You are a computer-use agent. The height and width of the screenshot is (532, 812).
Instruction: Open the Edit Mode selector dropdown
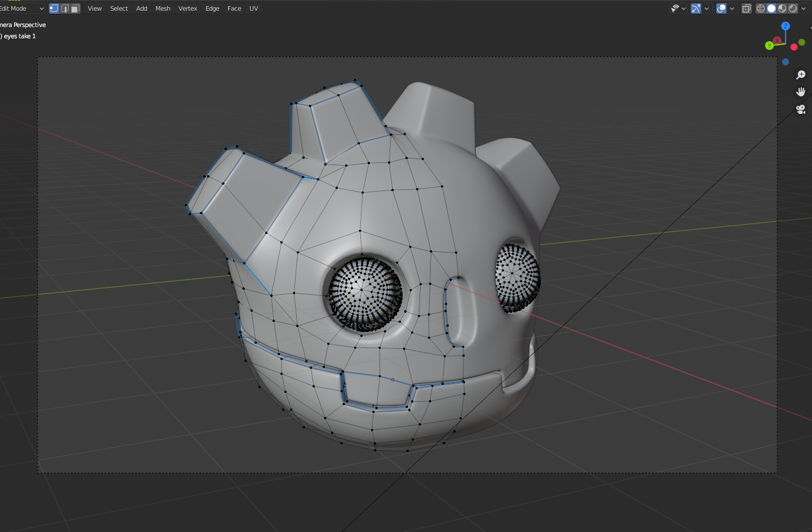point(23,8)
